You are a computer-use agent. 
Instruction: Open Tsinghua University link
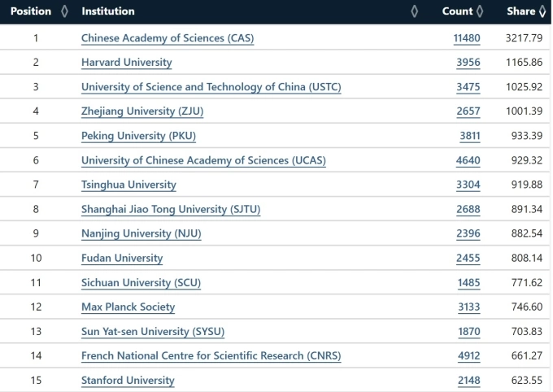(x=128, y=185)
